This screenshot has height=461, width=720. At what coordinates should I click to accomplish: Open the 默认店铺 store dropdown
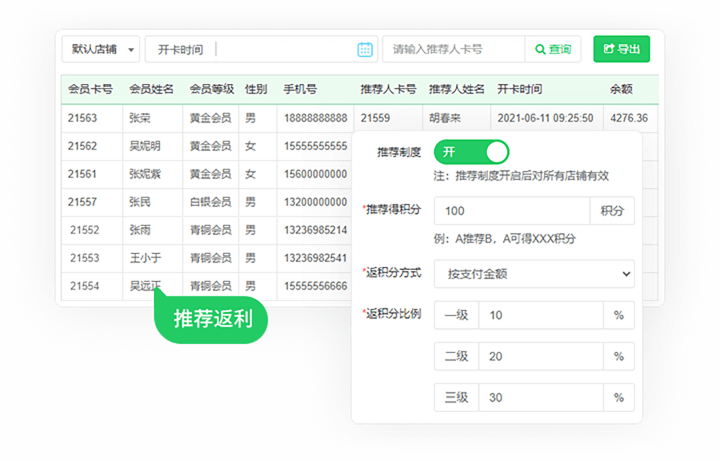[101, 49]
